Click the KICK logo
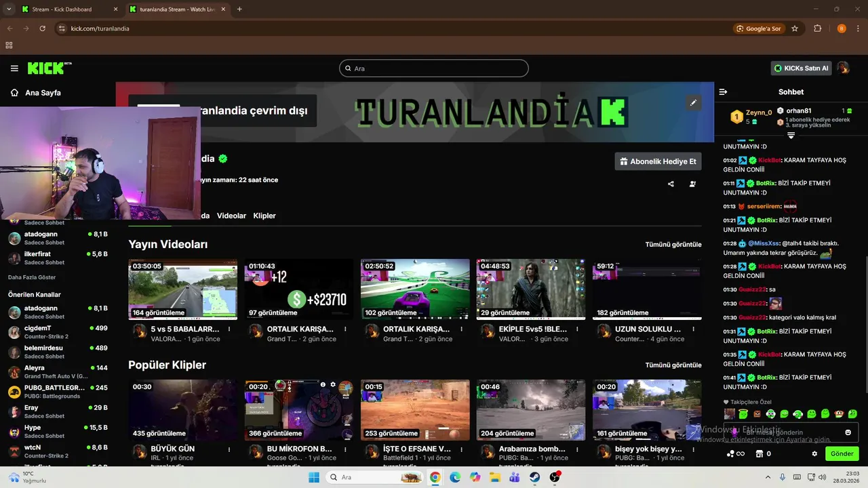 pyautogui.click(x=50, y=68)
